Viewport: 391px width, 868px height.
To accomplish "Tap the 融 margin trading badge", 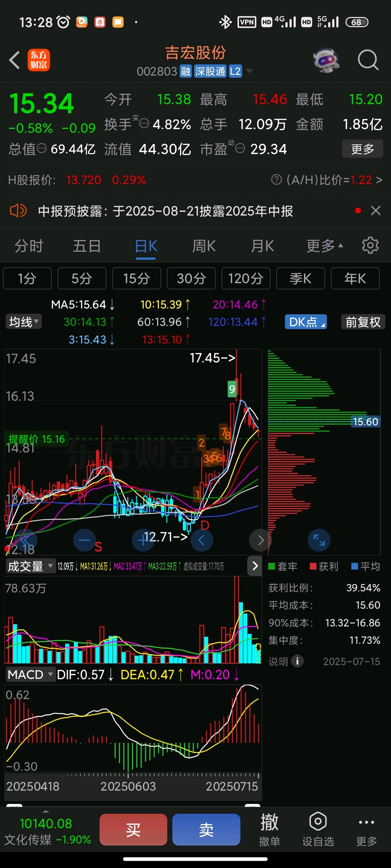I will coord(186,71).
